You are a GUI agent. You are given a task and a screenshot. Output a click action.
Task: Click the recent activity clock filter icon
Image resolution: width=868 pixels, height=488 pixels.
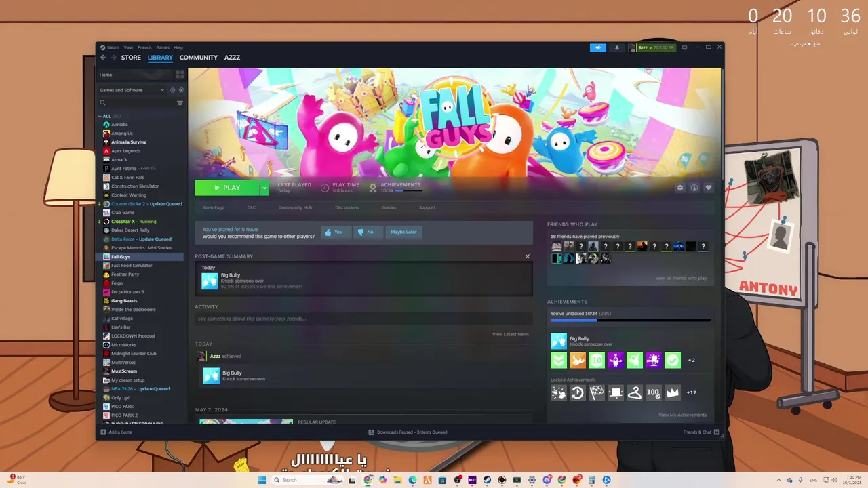(x=172, y=90)
